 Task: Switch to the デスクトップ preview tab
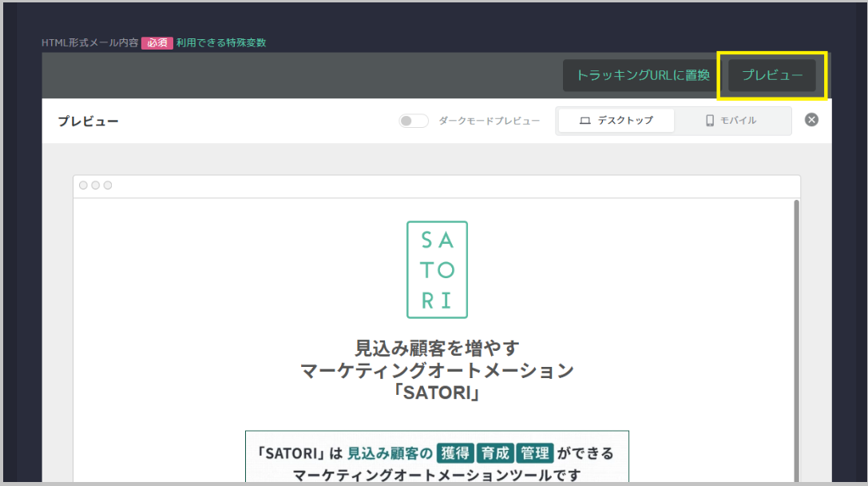point(616,120)
